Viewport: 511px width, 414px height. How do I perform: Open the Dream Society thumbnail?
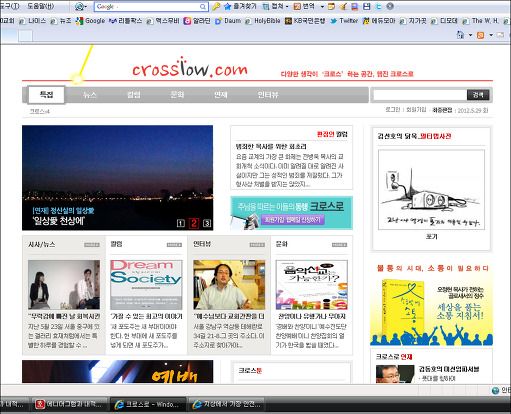tap(146, 285)
